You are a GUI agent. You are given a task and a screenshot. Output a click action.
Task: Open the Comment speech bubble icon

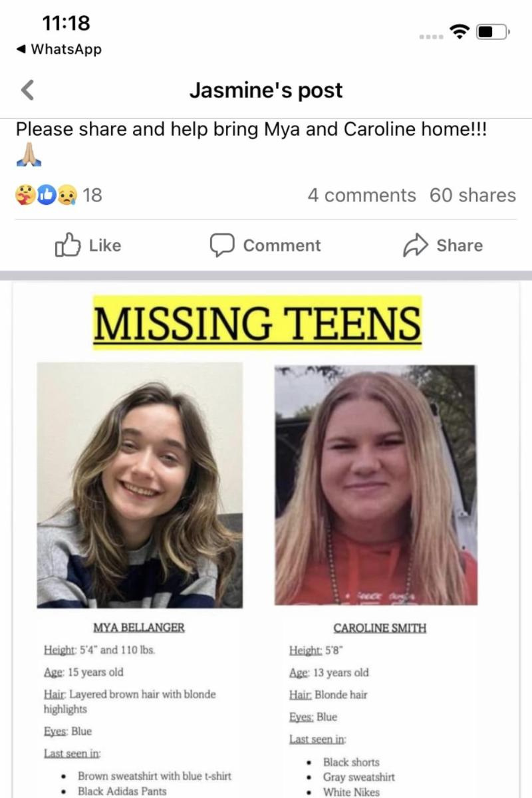[x=222, y=245]
